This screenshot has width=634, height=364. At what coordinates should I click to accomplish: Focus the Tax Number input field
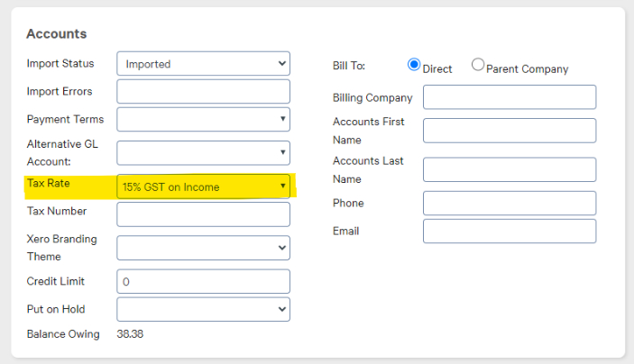point(204,214)
